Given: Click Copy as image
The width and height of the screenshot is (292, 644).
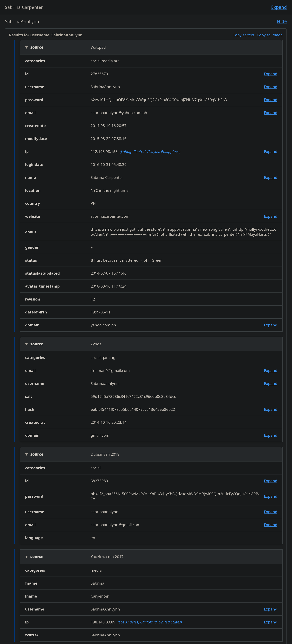Looking at the screenshot, I should pyautogui.click(x=269, y=35).
